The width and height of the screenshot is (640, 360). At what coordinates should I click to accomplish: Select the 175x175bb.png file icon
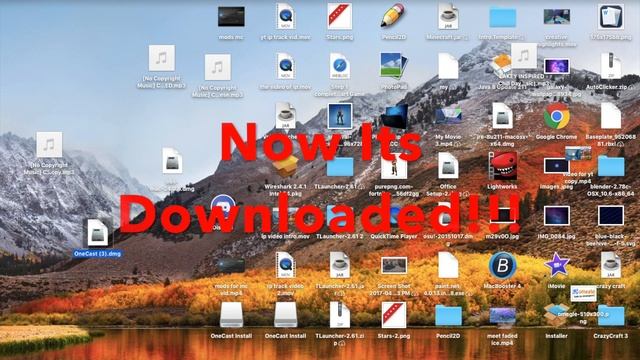(611, 16)
